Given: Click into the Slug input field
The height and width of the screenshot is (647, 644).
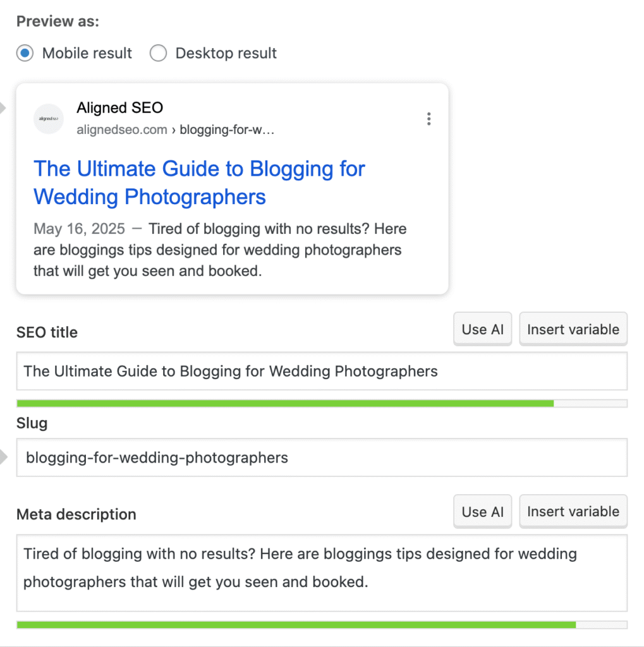Looking at the screenshot, I should tap(321, 457).
